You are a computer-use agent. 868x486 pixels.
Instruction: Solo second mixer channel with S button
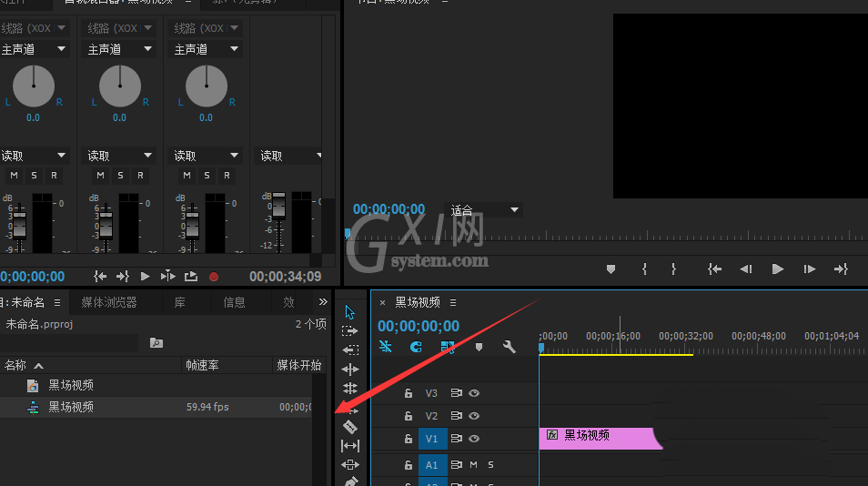click(120, 176)
